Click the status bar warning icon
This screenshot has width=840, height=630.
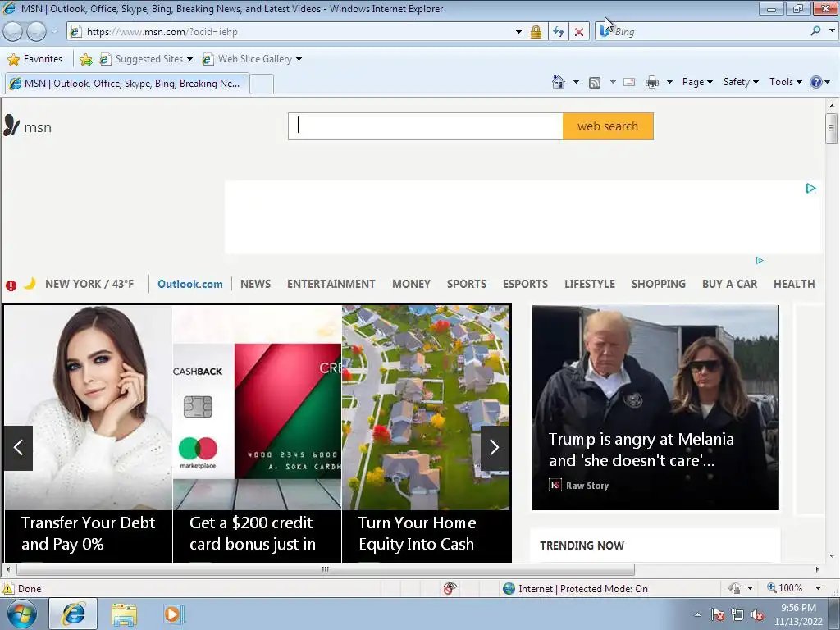(8, 588)
